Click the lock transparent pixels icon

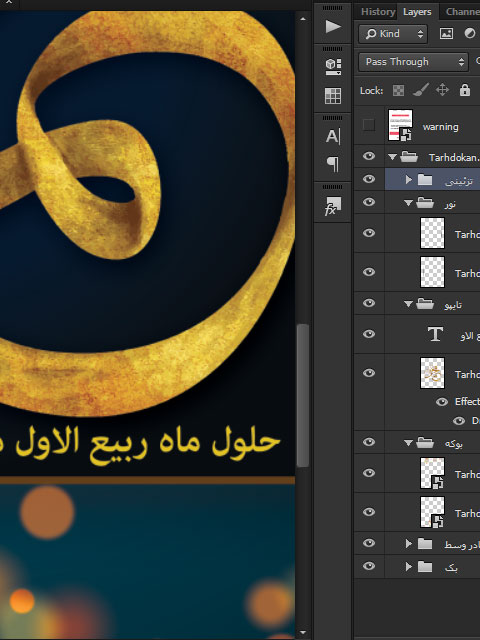pos(398,90)
